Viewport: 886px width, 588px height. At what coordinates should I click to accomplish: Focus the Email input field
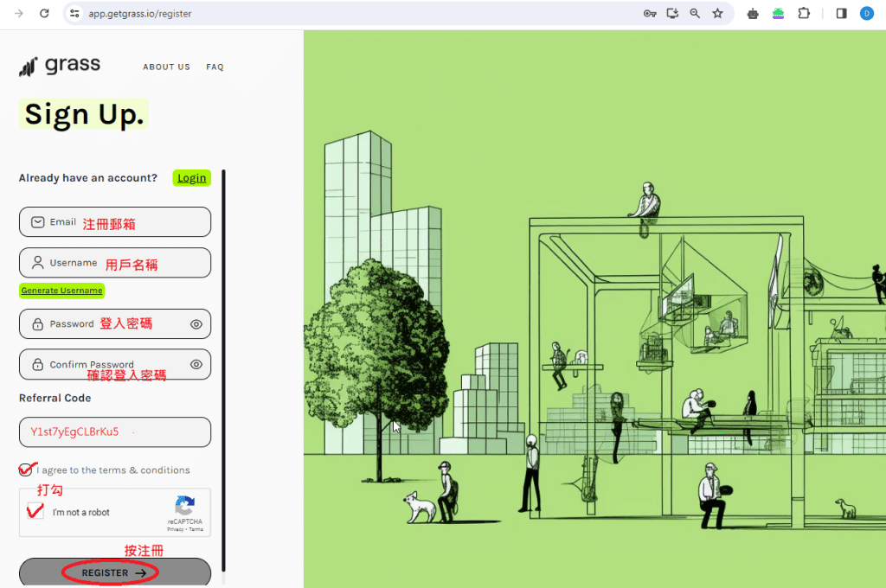point(115,222)
